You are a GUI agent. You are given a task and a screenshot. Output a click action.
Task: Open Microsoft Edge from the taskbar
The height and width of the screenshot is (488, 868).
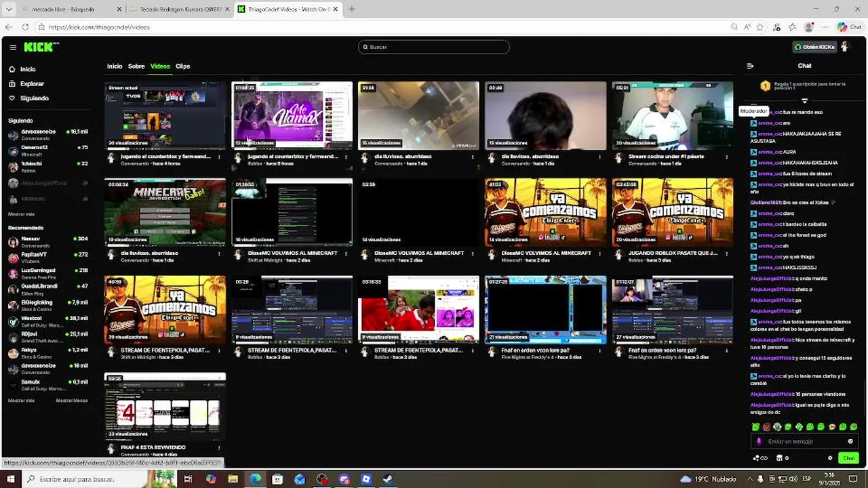click(x=255, y=479)
